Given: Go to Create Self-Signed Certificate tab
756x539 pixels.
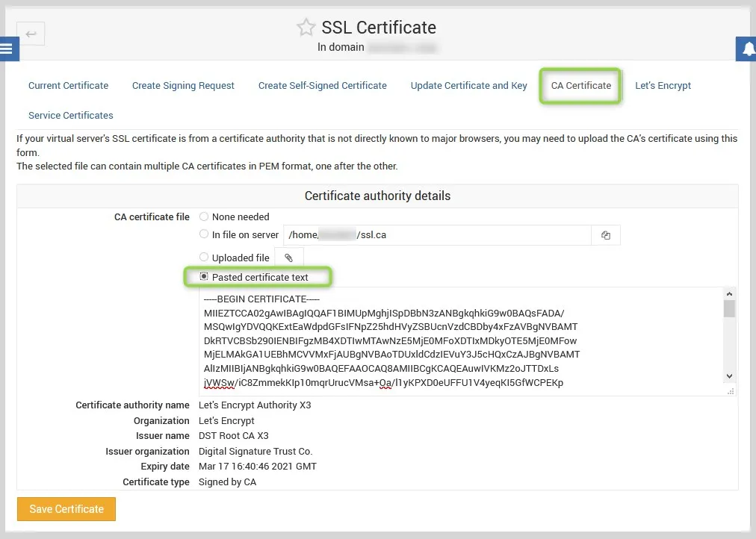Looking at the screenshot, I should [x=323, y=86].
